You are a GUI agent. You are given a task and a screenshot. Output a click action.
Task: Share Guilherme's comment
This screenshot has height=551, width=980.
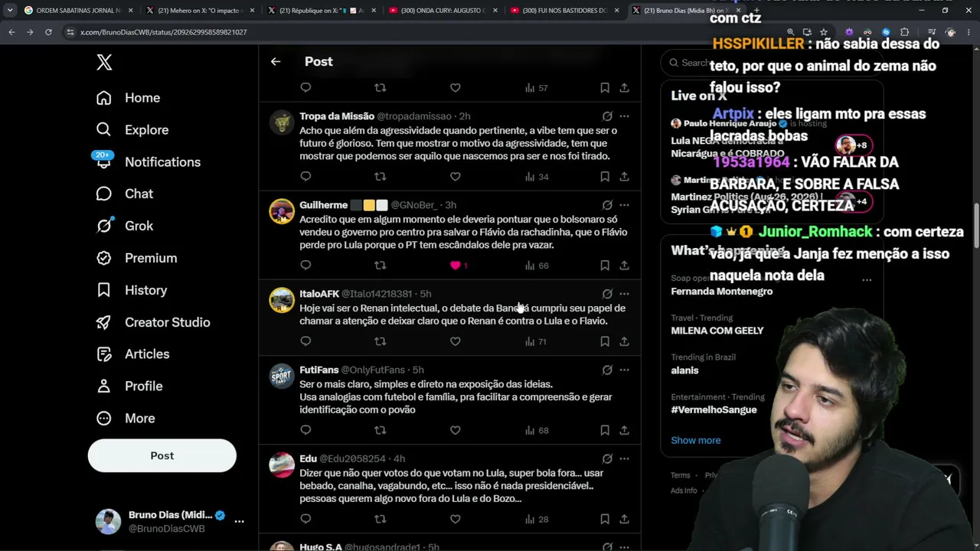click(624, 266)
